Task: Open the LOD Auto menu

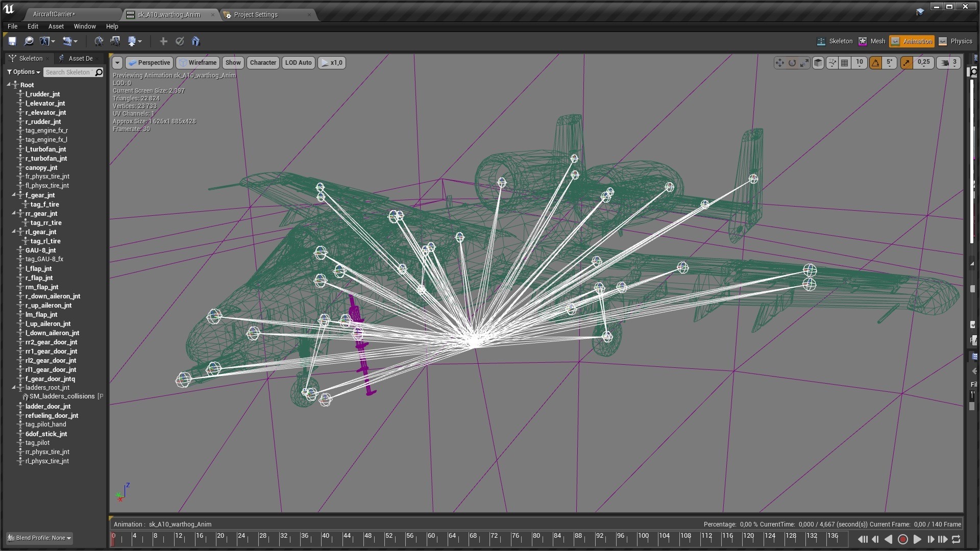Action: pos(298,63)
